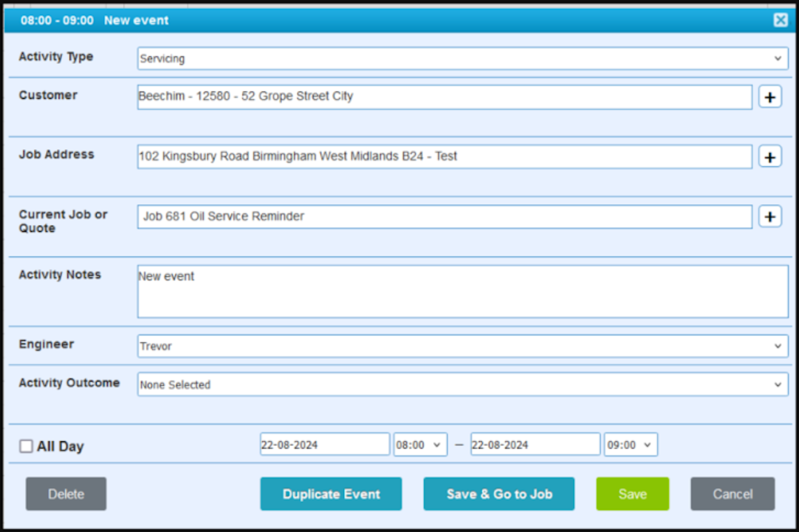
Task: Enable the All Day checkbox
Action: point(26,446)
